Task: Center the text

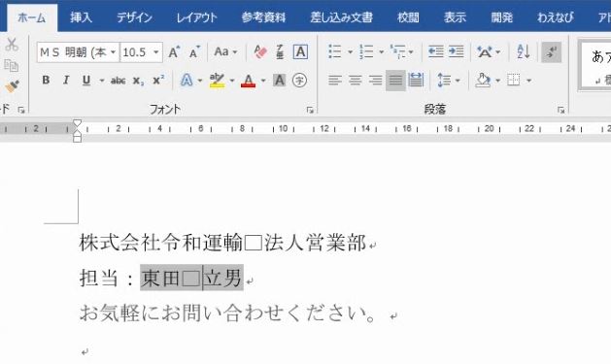Action: click(x=355, y=81)
